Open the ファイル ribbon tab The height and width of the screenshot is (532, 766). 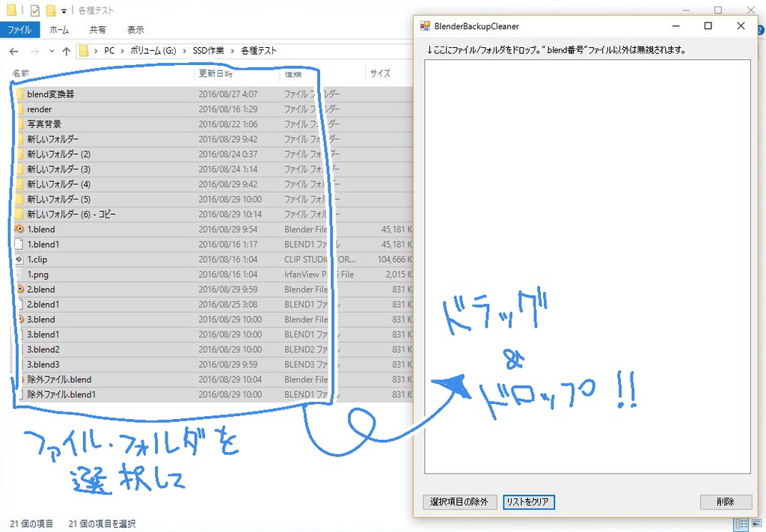[19, 30]
